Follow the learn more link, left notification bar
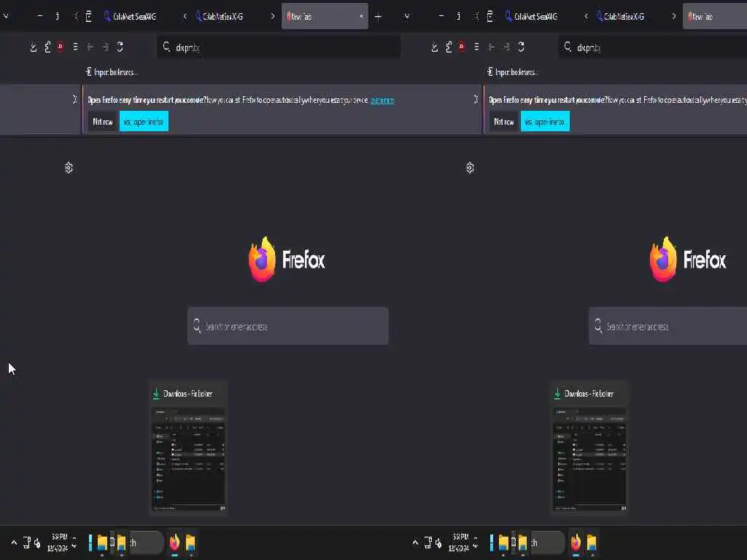 tap(382, 100)
